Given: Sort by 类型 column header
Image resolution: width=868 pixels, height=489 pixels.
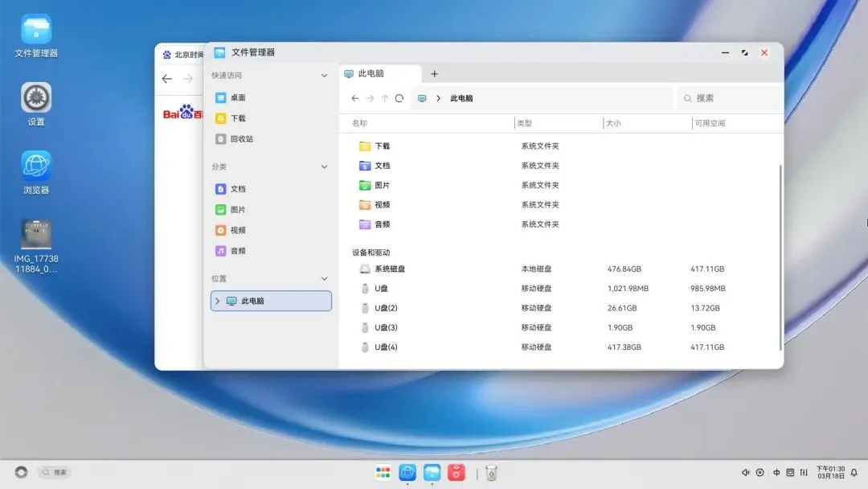Looking at the screenshot, I should (x=525, y=123).
